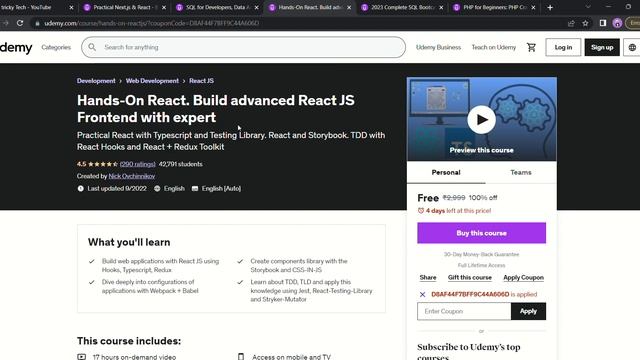Click the browser address bar URL
The height and width of the screenshot is (360, 640).
[x=151, y=23]
